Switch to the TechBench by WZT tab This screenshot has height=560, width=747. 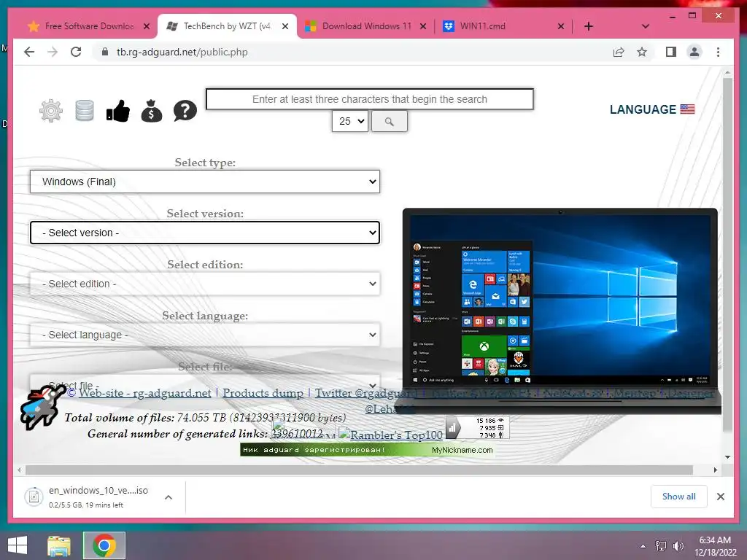(x=228, y=26)
